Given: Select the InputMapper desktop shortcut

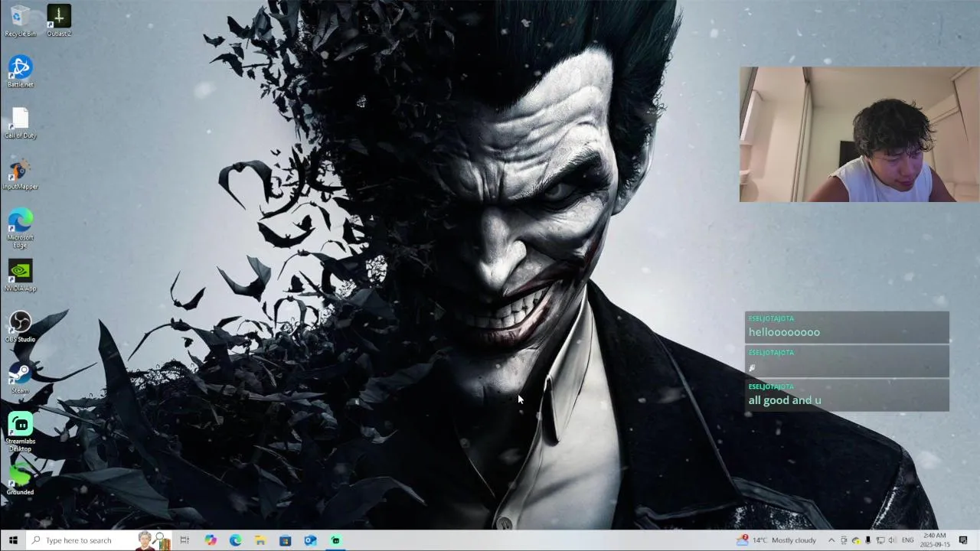Looking at the screenshot, I should [20, 174].
